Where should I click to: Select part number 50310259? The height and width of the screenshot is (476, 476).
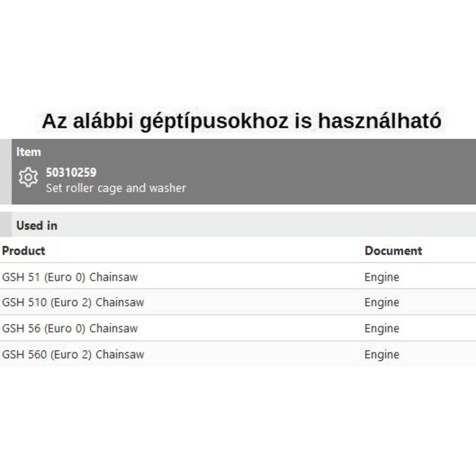click(x=71, y=173)
